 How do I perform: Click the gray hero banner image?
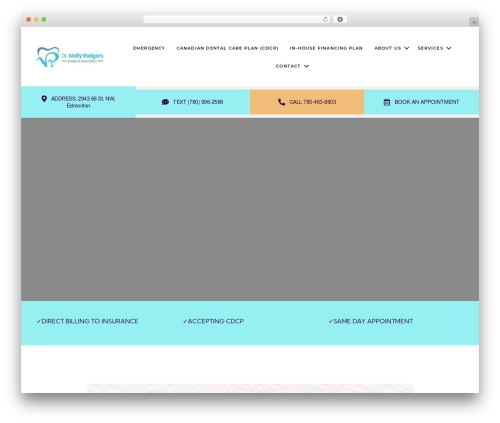click(x=250, y=209)
